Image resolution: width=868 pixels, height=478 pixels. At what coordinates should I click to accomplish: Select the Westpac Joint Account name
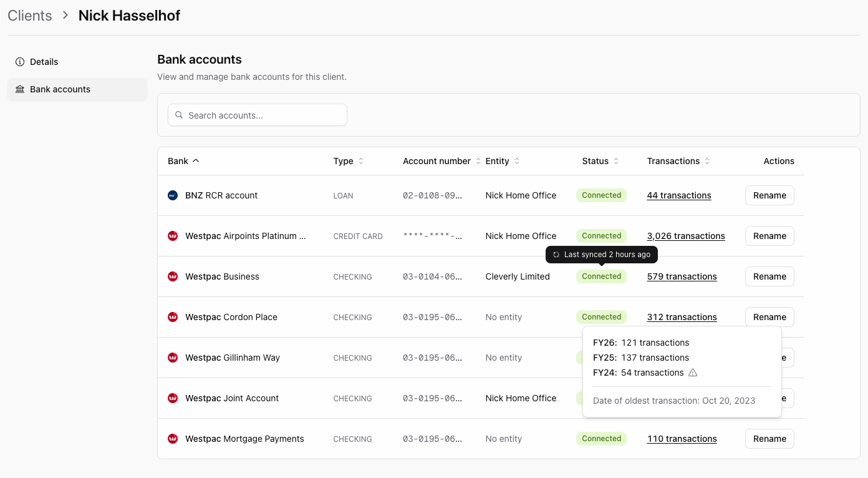[232, 398]
